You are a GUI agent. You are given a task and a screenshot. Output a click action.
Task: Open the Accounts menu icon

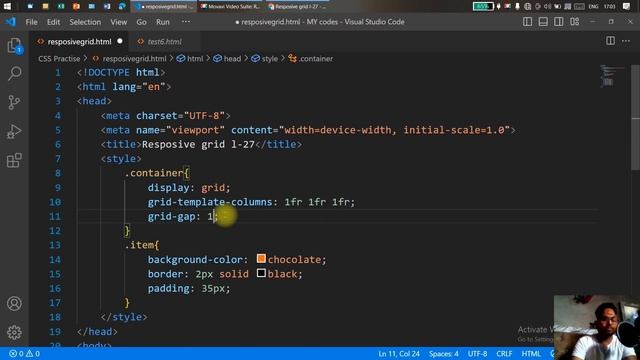[14, 304]
